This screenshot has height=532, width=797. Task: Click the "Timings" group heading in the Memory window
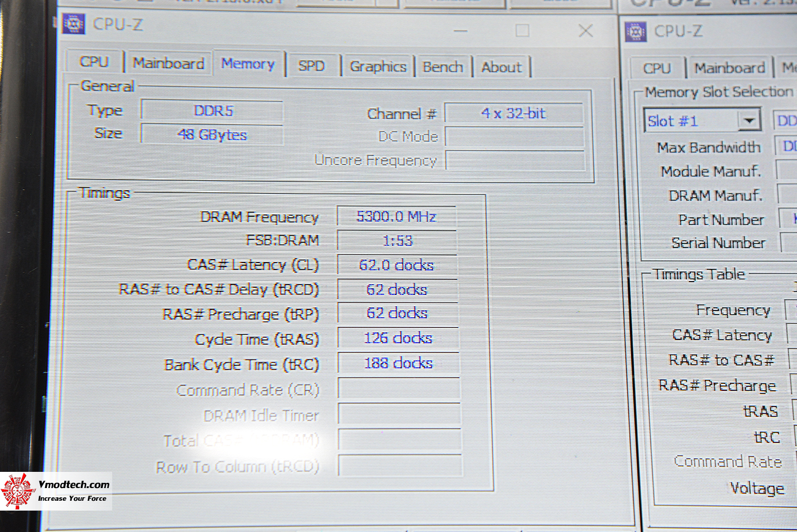click(105, 193)
